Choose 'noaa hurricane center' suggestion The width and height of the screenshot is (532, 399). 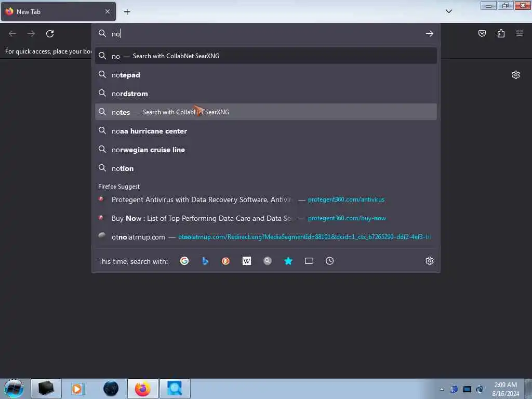click(x=265, y=130)
